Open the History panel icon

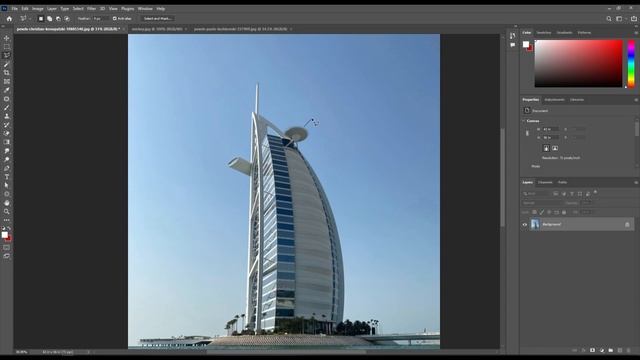click(x=513, y=36)
